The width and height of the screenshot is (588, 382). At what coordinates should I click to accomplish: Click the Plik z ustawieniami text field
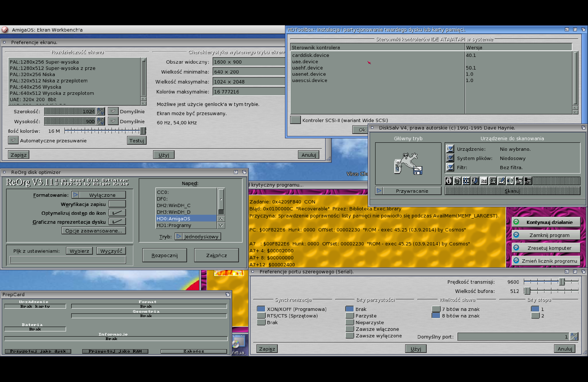pyautogui.click(x=68, y=260)
